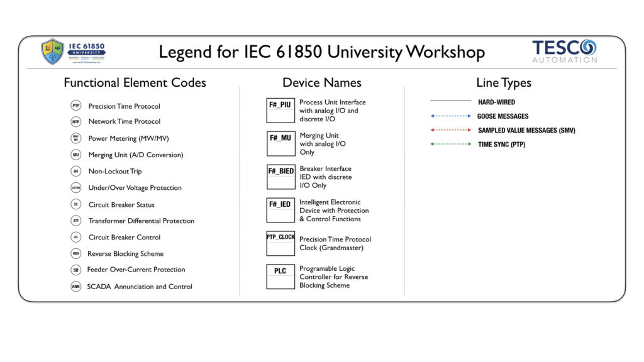Click the solid hard-wired line sample
Image resolution: width=644 pixels, height=362 pixels.
(x=450, y=101)
